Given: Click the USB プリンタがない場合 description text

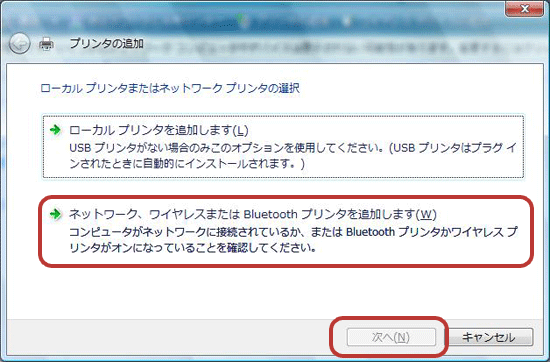Looking at the screenshot, I should pos(293,156).
